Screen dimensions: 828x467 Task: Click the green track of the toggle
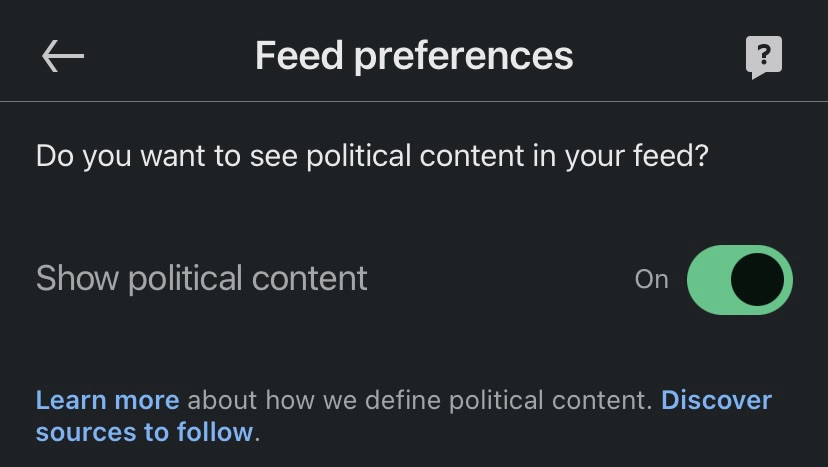click(x=708, y=279)
